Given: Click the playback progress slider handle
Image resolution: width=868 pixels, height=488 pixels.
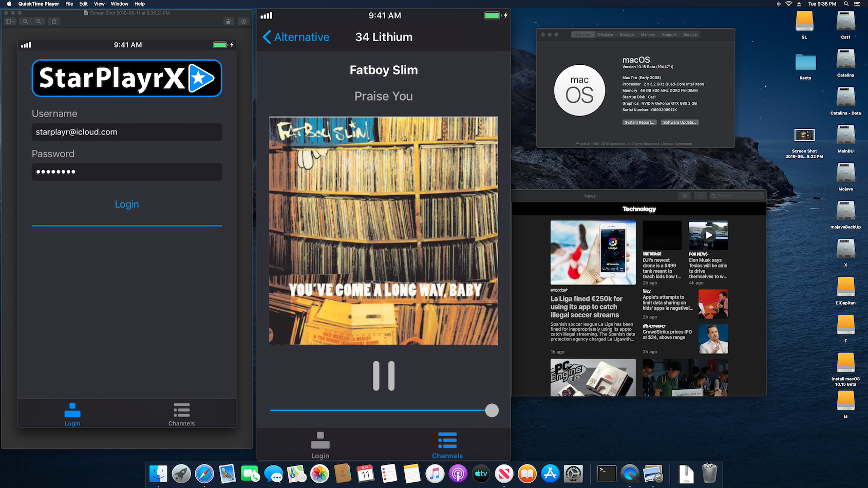Looking at the screenshot, I should (492, 410).
